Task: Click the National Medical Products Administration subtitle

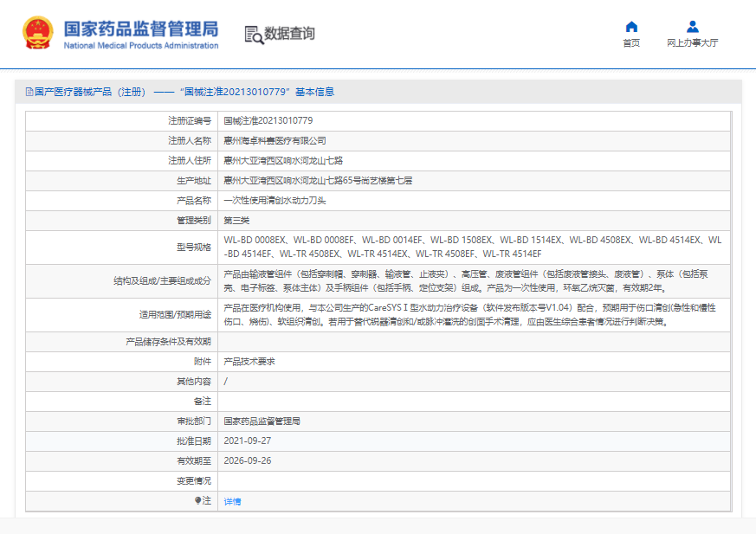Action: [141, 45]
